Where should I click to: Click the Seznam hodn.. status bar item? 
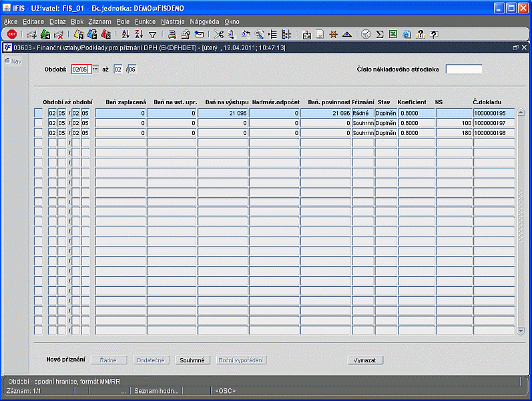click(156, 391)
